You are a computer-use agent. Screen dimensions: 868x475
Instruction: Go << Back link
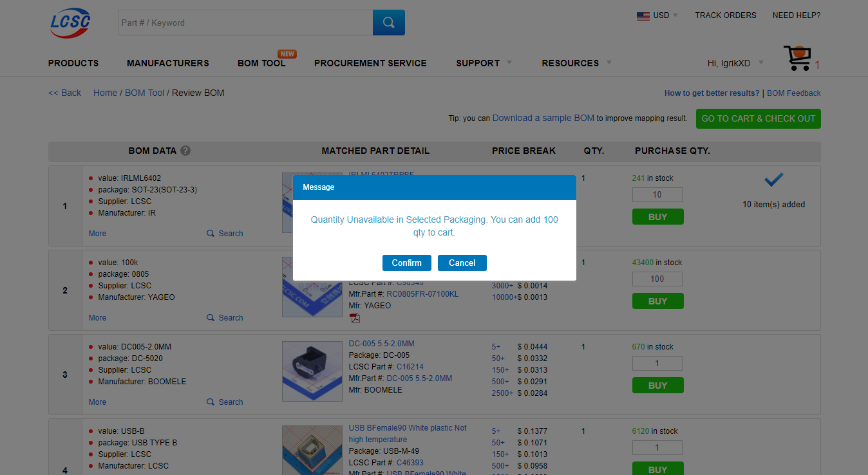click(x=65, y=93)
